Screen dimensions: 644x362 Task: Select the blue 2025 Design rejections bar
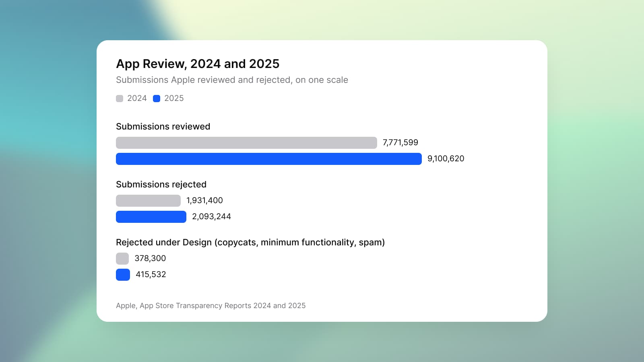[123, 275]
